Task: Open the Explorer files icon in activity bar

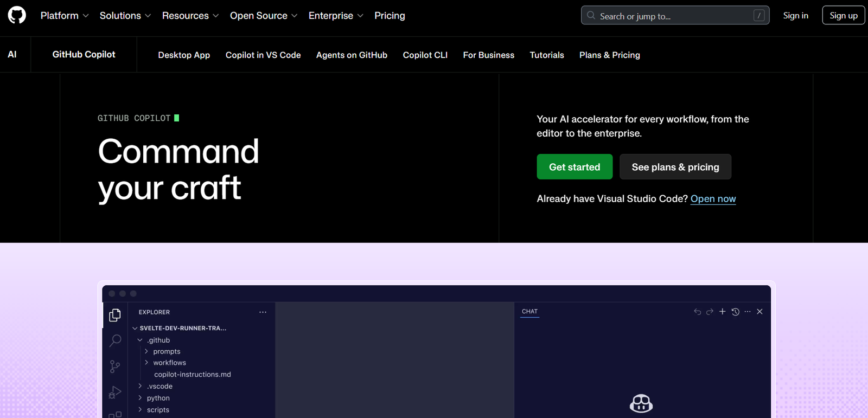Action: (x=114, y=315)
